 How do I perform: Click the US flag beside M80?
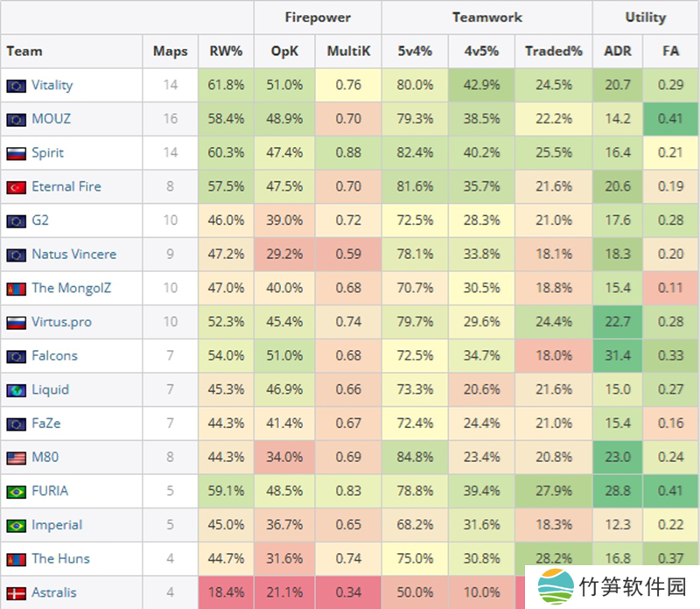pyautogui.click(x=16, y=458)
